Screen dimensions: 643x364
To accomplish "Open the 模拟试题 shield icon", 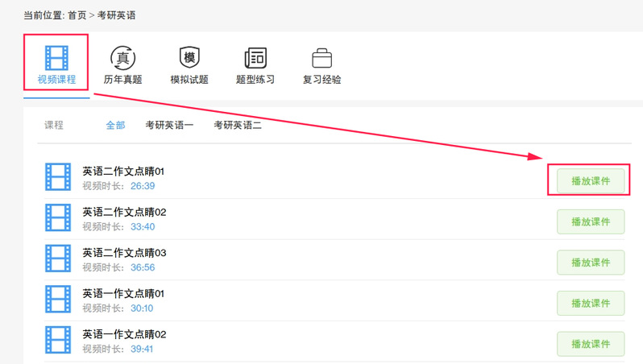I will click(x=189, y=58).
